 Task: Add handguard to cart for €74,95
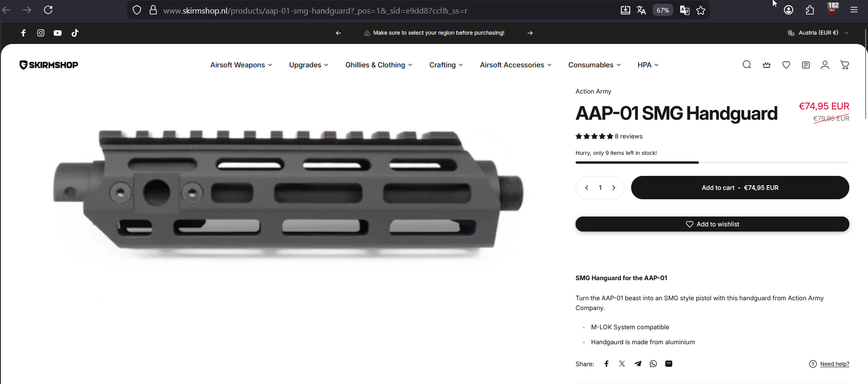click(740, 188)
